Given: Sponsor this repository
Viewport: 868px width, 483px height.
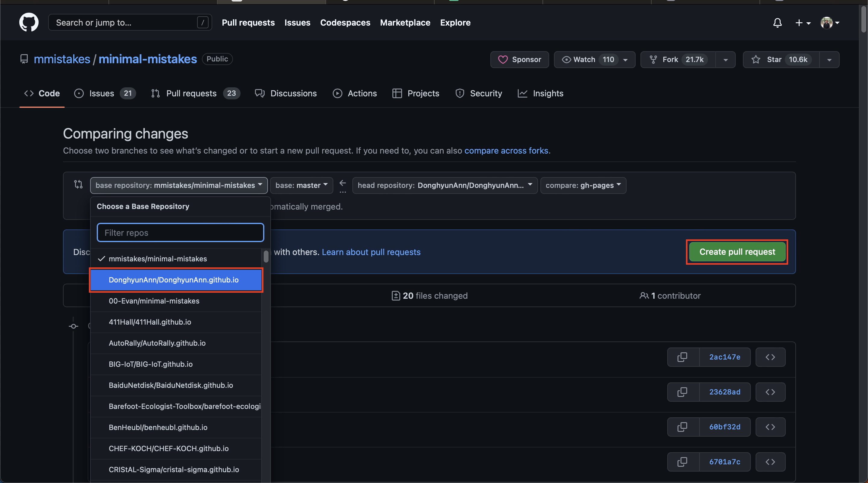Looking at the screenshot, I should (519, 60).
